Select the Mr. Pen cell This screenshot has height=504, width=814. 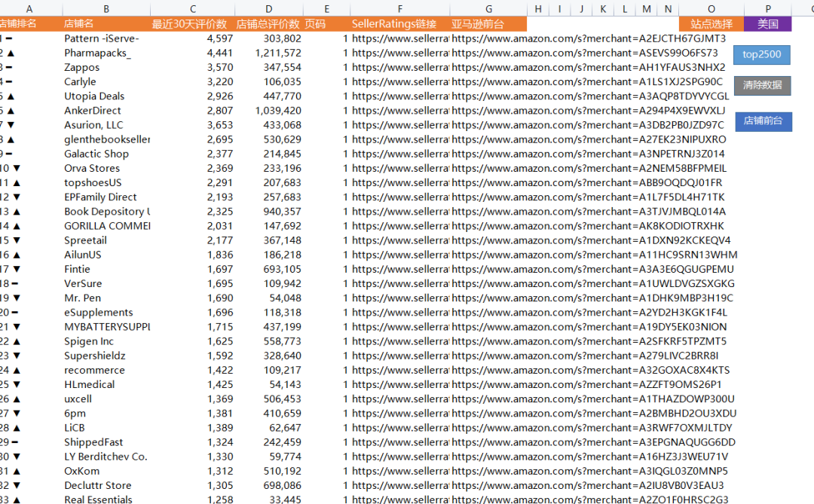coord(106,298)
